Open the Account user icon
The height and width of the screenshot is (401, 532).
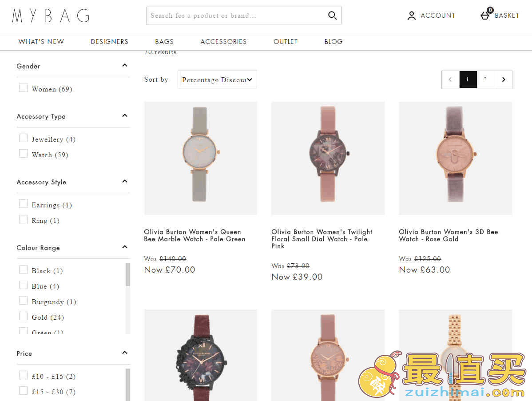pyautogui.click(x=411, y=16)
